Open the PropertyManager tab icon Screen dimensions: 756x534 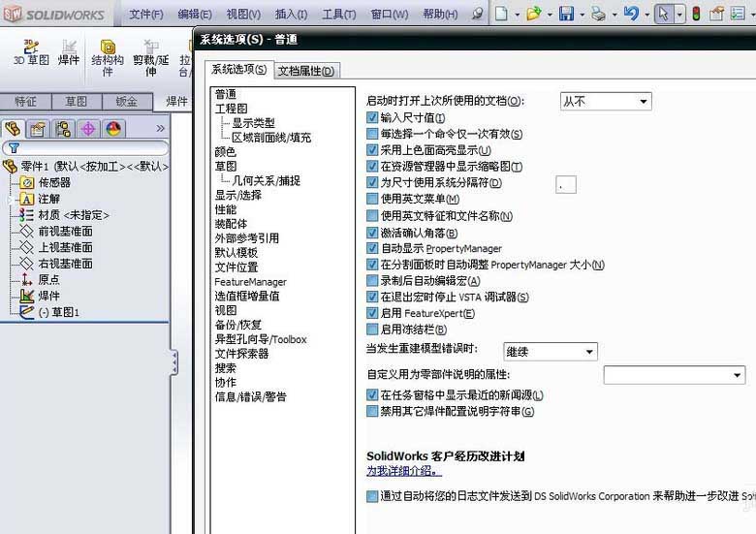click(38, 129)
